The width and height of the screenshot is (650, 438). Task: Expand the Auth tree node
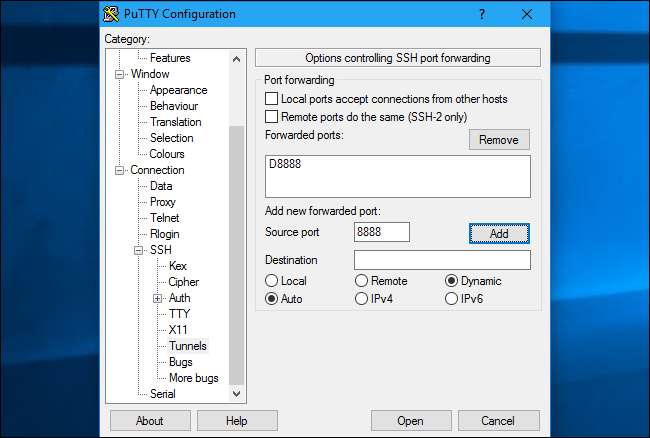coord(158,298)
